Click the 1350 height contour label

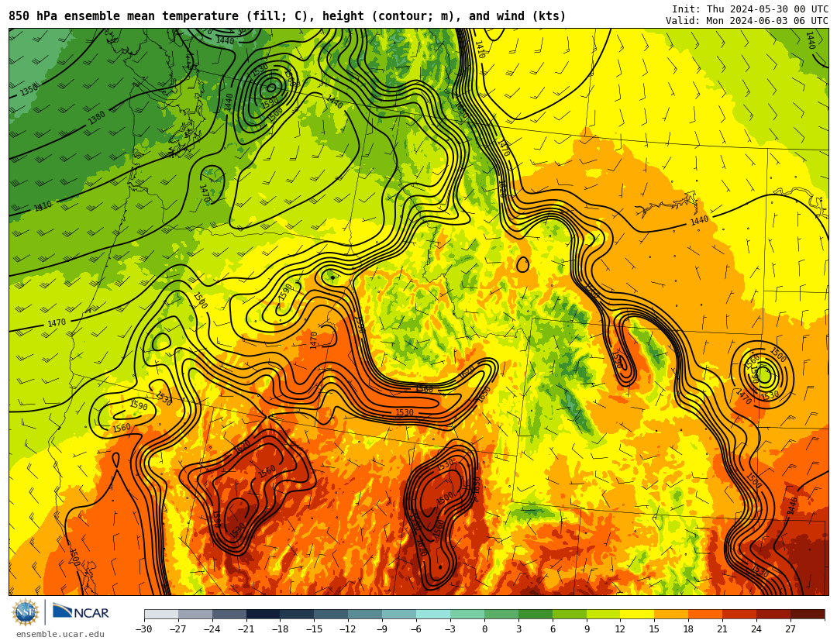29,89
